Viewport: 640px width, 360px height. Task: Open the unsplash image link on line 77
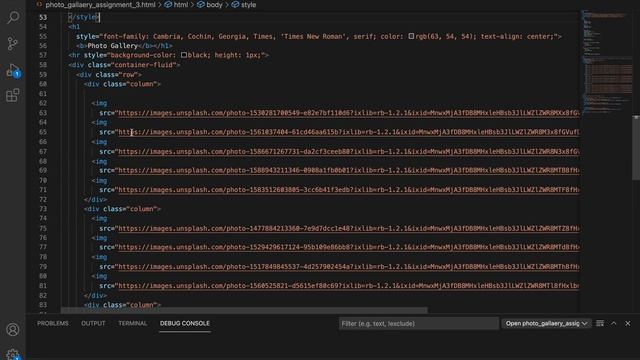[348, 247]
